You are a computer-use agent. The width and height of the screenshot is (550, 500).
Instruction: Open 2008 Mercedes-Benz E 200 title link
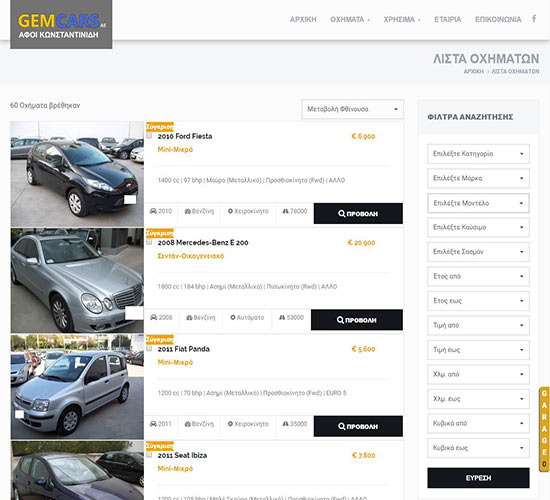coord(203,242)
